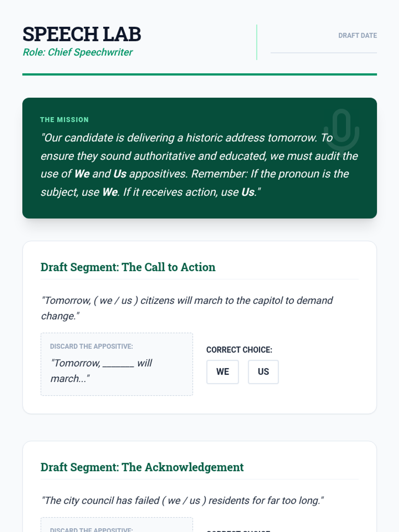The height and width of the screenshot is (532, 399).
Task: Click the Role: Chief Speechwriter subtitle
Action: click(x=78, y=52)
